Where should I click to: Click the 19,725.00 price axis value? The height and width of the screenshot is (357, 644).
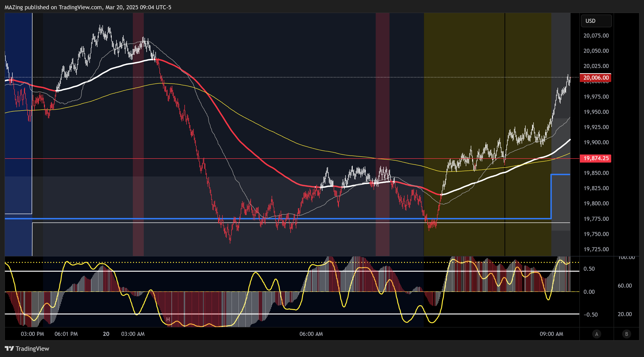click(596, 249)
